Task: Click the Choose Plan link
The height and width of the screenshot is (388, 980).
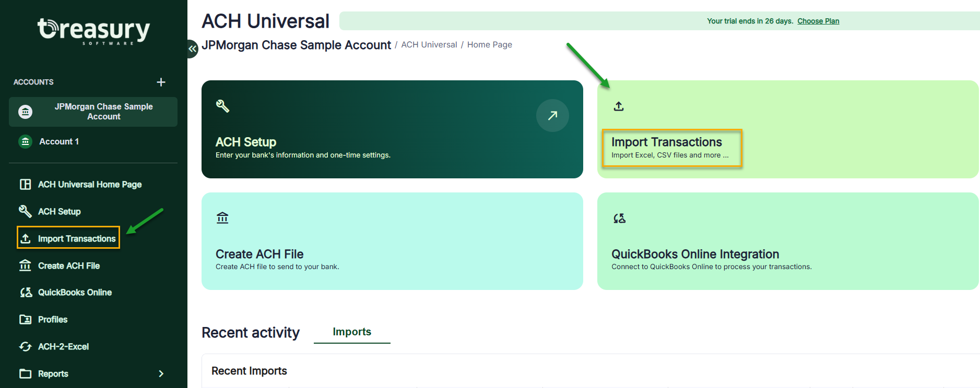Action: pos(818,21)
